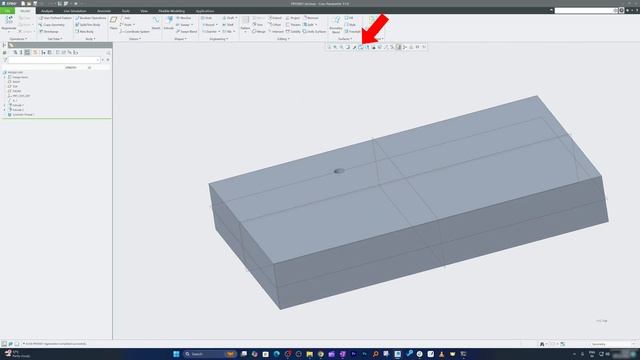
Task: Click the model tree search field
Action: [x=52, y=60]
